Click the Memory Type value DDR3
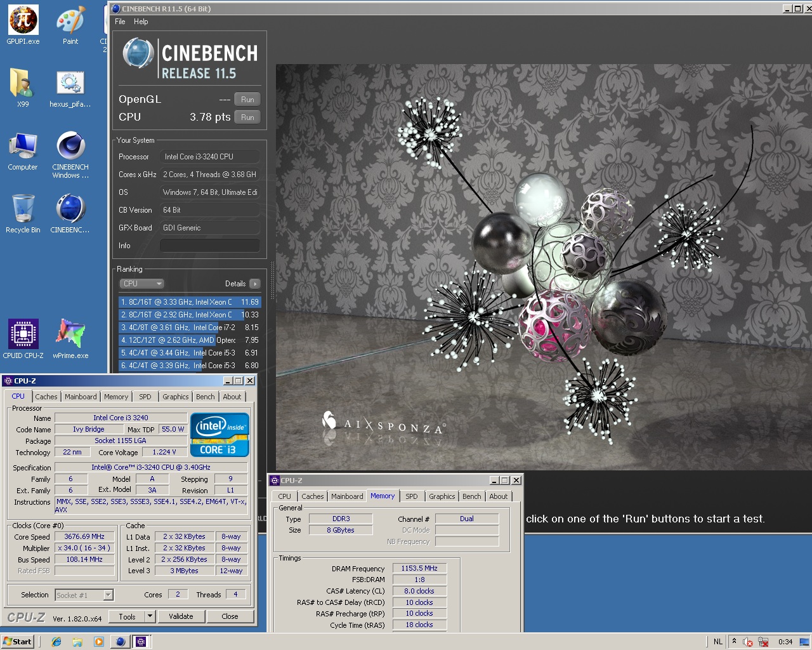This screenshot has height=650, width=812. [x=341, y=519]
